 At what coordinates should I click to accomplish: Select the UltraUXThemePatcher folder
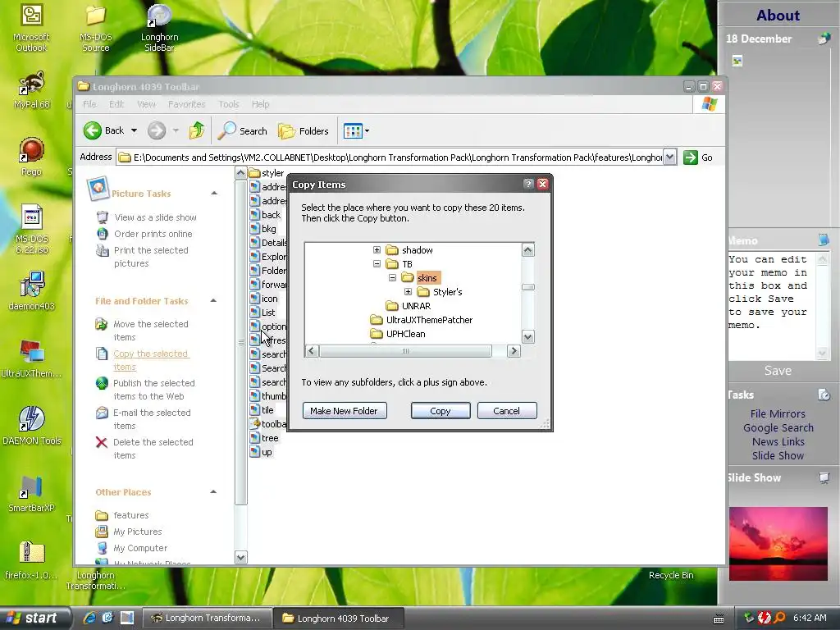[x=429, y=320]
